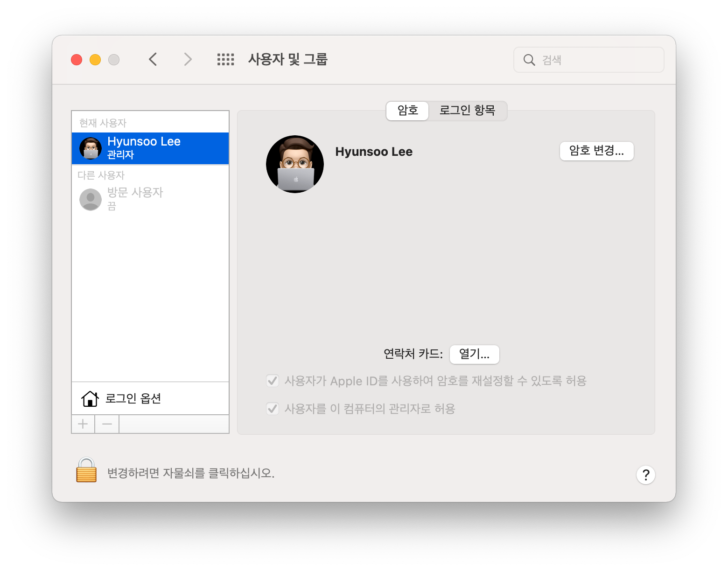Click the 검색 search field
Screen dimensions: 728x571
589,60
